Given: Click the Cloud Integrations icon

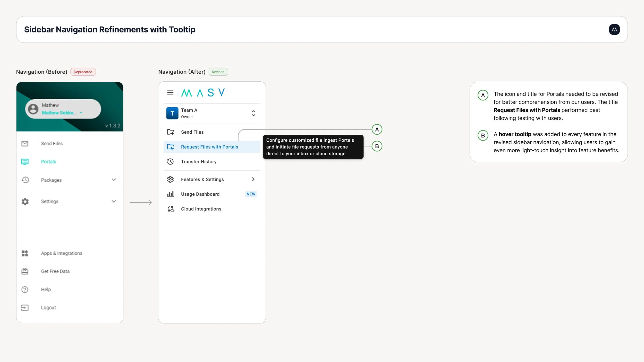Looking at the screenshot, I should coord(171,209).
